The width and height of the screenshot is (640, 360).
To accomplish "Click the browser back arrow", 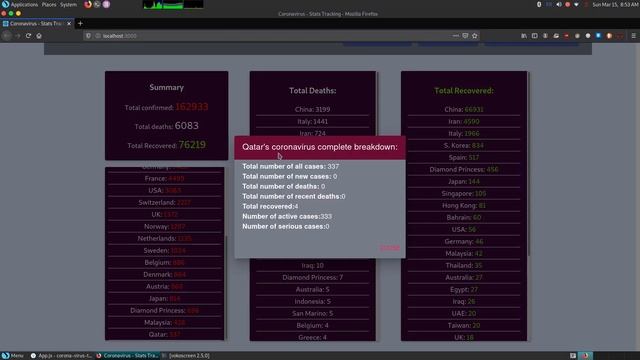I will pos(7,36).
